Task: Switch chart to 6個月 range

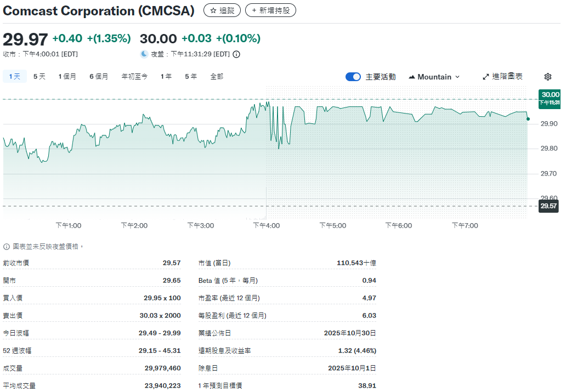Action: click(99, 77)
